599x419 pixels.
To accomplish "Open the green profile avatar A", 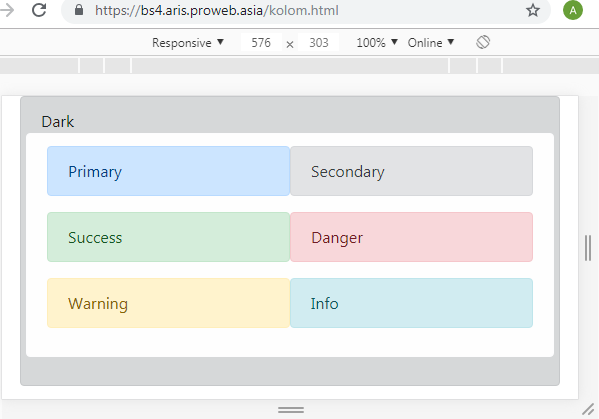I will 573,10.
